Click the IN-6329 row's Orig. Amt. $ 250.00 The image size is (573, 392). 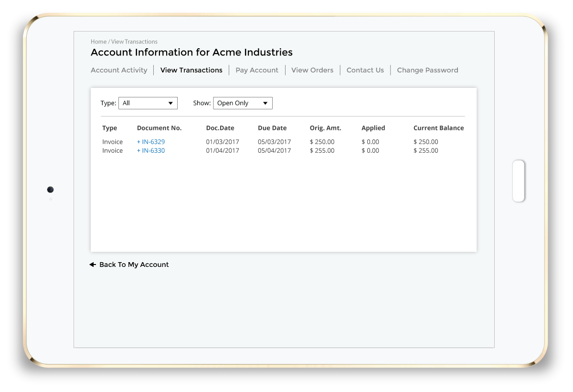pyautogui.click(x=322, y=142)
